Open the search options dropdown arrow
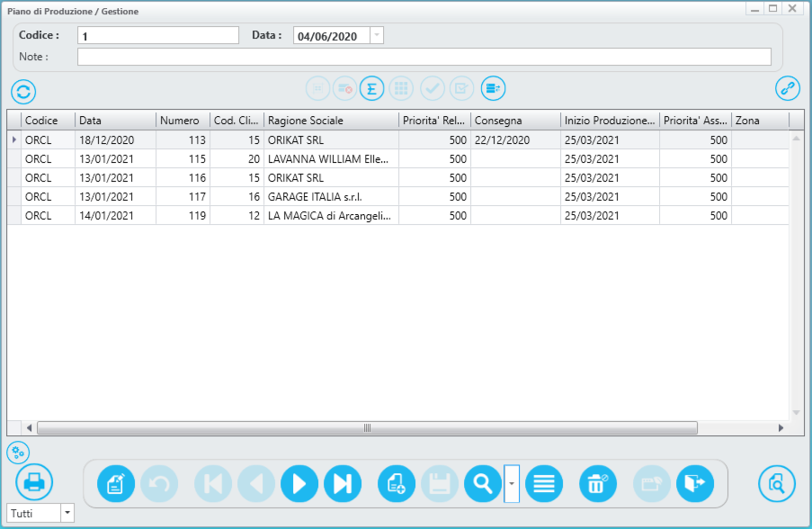812x529 pixels. click(512, 483)
